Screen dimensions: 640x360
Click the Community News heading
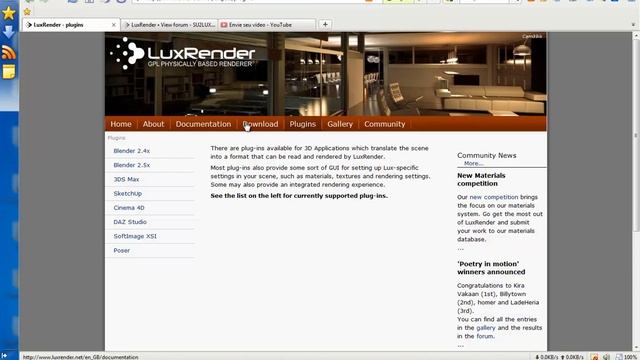487,156
